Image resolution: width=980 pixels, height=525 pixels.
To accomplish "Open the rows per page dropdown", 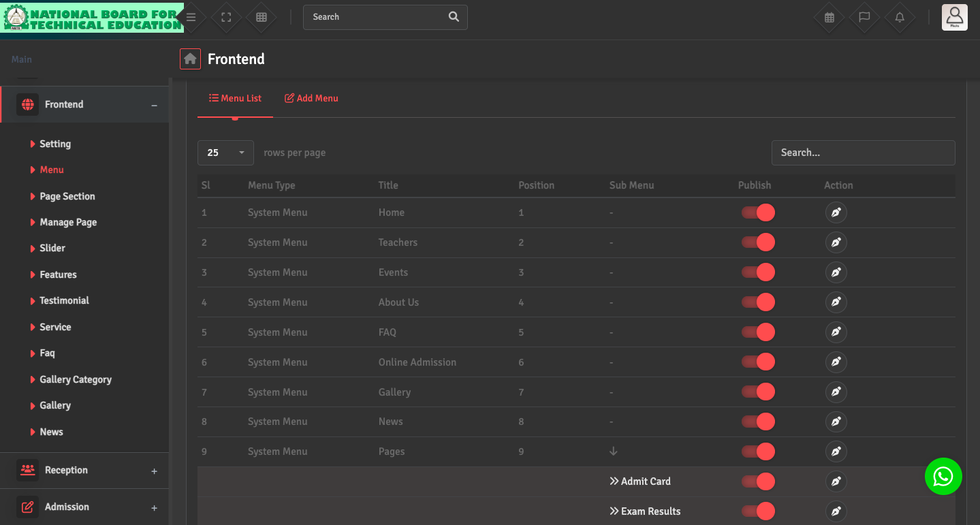I will coord(225,153).
